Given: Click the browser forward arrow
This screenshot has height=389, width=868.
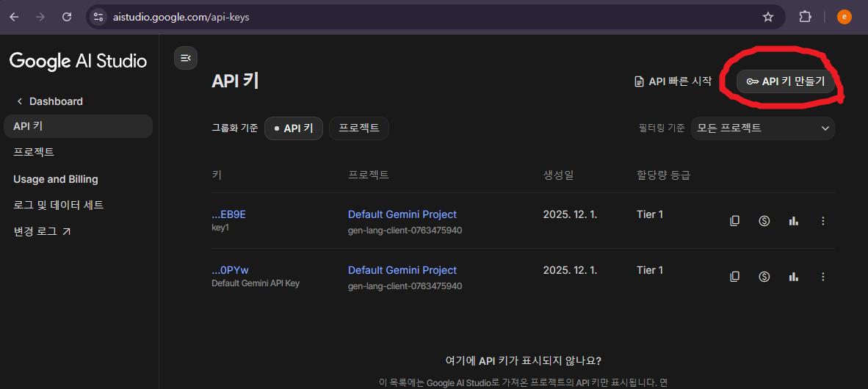Looking at the screenshot, I should (x=40, y=17).
